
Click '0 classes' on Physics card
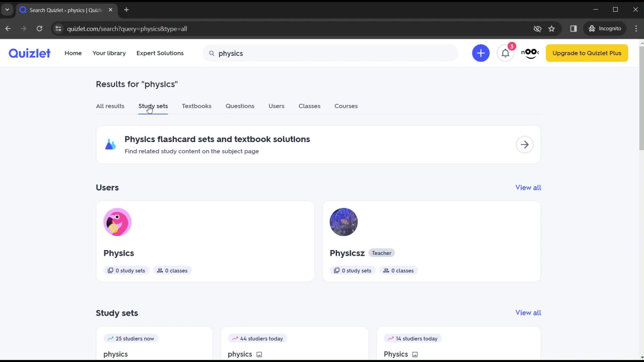[x=172, y=270]
